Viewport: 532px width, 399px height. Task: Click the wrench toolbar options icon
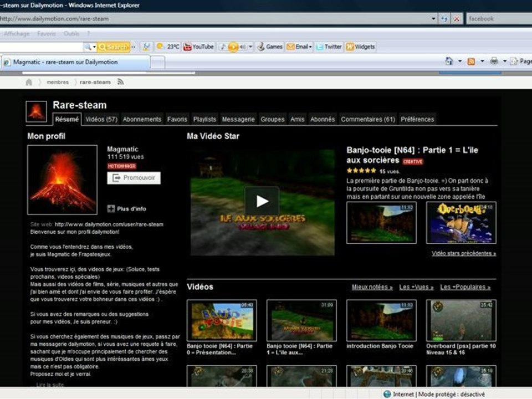pyautogui.click(x=146, y=47)
